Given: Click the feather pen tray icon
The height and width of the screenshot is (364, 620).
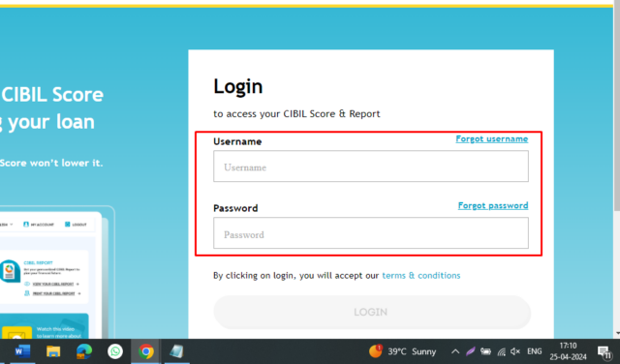Looking at the screenshot, I should pos(471,351).
